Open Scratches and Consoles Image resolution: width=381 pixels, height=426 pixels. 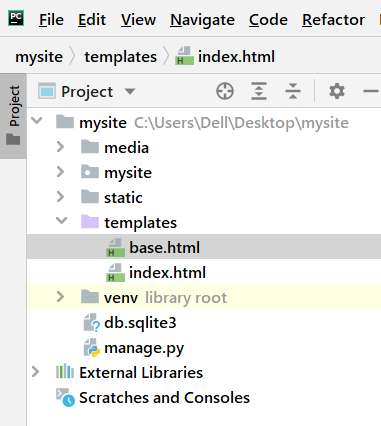pos(164,397)
